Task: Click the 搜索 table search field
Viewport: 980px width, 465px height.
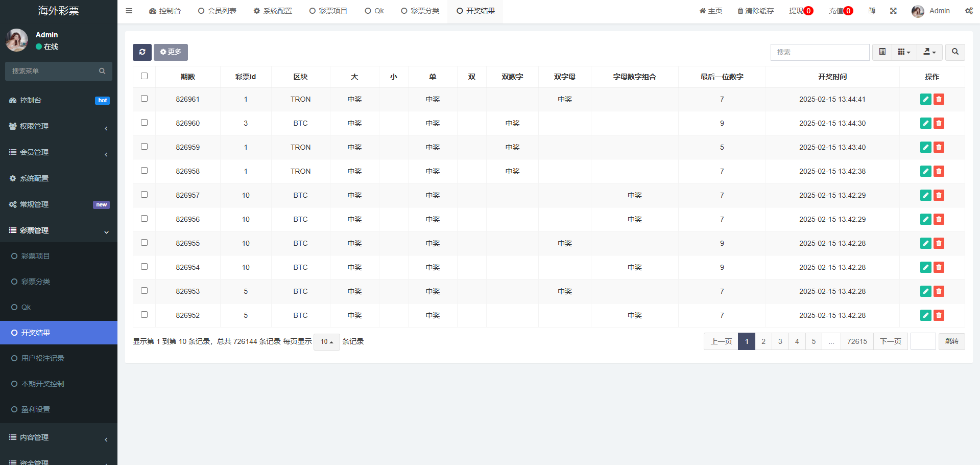Action: tap(820, 52)
